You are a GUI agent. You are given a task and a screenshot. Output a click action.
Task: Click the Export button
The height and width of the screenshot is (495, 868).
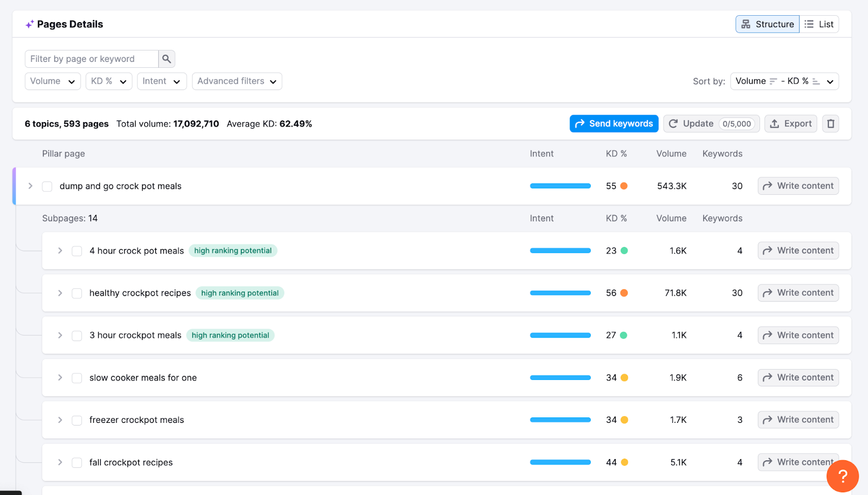pos(791,124)
